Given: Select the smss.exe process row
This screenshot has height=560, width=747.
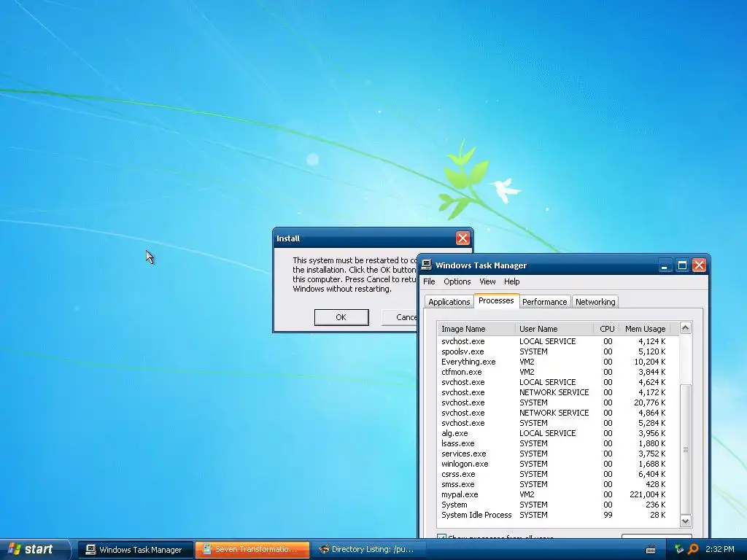Looking at the screenshot, I should [x=557, y=484].
